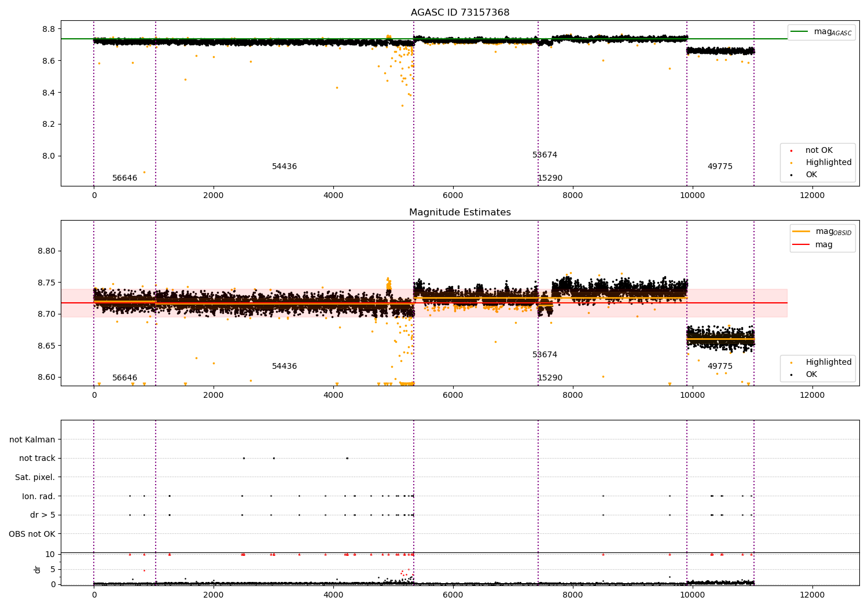Click x-tick 8000 under the middle plot
The width and height of the screenshot is (868, 608).
pyautogui.click(x=573, y=395)
